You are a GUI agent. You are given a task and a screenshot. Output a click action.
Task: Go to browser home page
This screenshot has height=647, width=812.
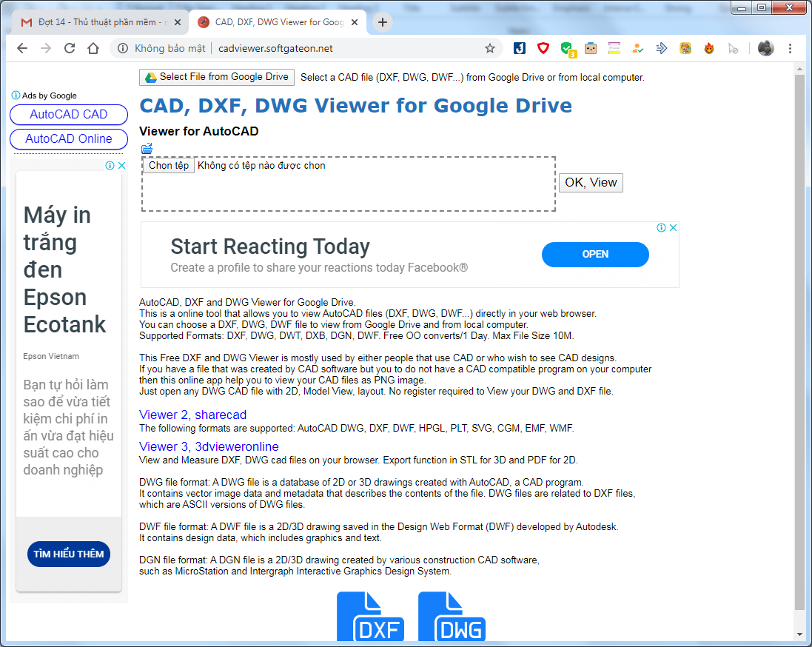coord(93,49)
